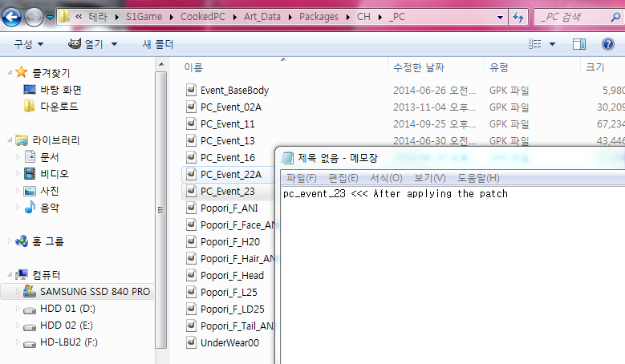Expand the 문서 library tree node

(18, 157)
